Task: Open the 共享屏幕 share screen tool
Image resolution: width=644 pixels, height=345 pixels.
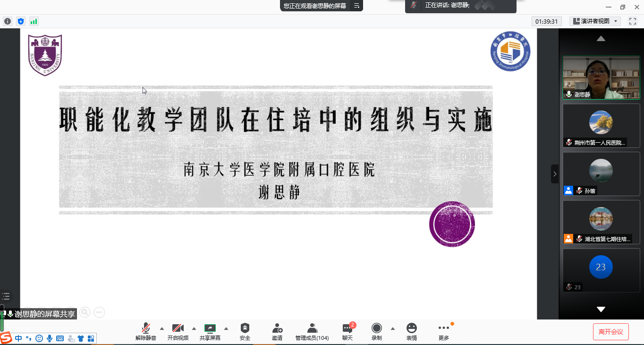Action: pyautogui.click(x=210, y=332)
